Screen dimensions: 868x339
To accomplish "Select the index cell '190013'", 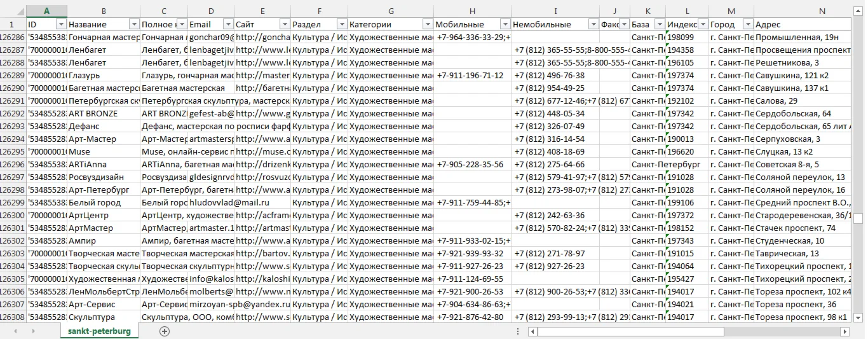I will [687, 139].
